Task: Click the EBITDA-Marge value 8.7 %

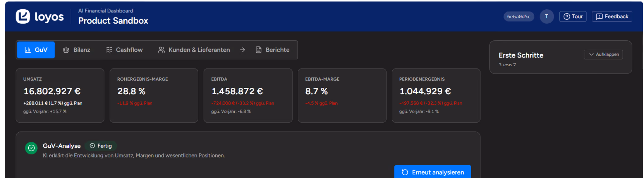Action: (x=316, y=91)
